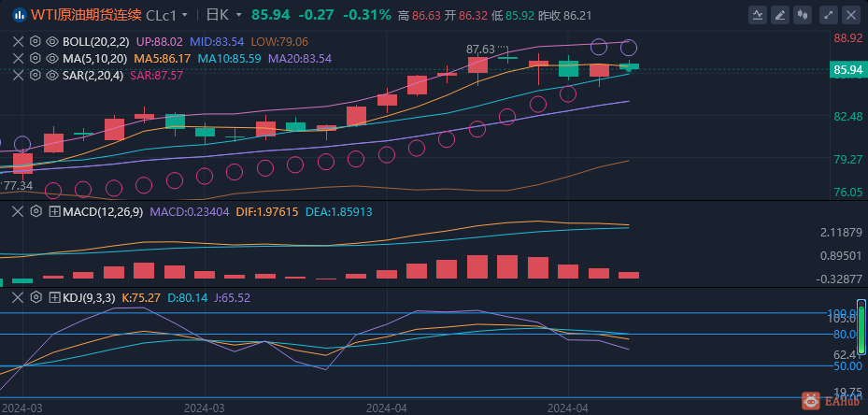Click the -0.31% percent change value
This screenshot has width=868, height=415.
click(367, 15)
